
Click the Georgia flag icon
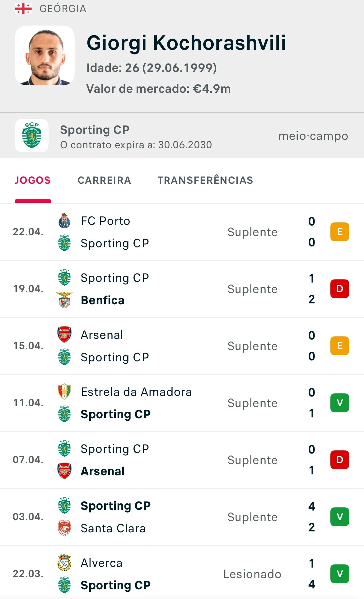(x=23, y=9)
